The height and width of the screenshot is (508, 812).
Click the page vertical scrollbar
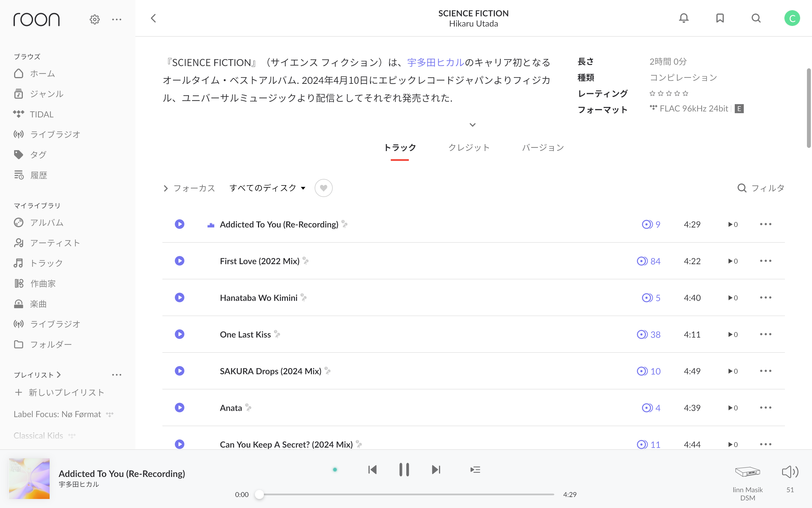coord(809,108)
